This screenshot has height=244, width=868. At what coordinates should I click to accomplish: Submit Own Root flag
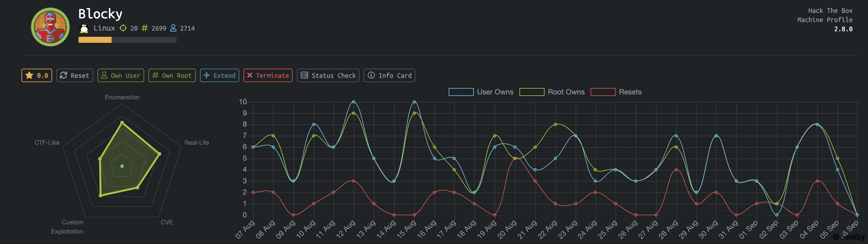tap(172, 75)
